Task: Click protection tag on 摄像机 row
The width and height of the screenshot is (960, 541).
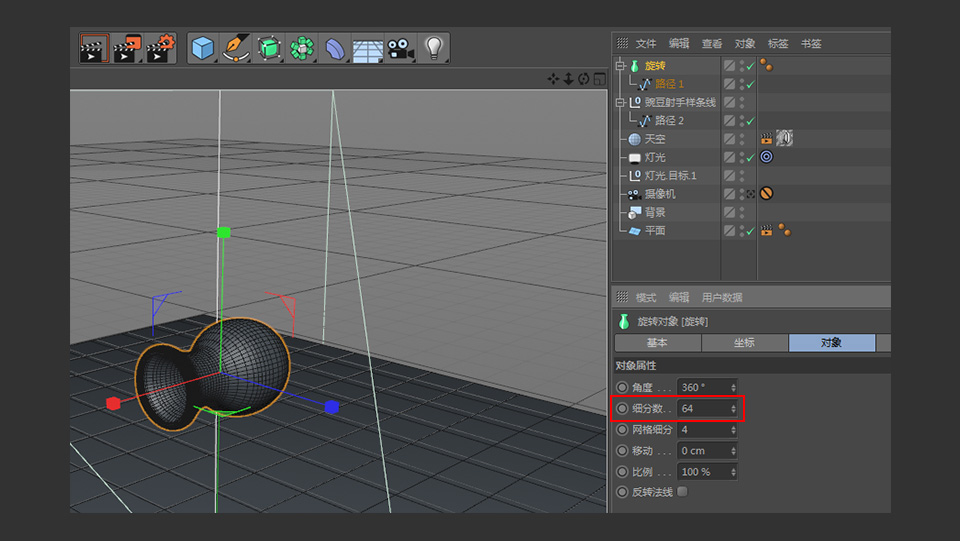Action: pyautogui.click(x=766, y=193)
